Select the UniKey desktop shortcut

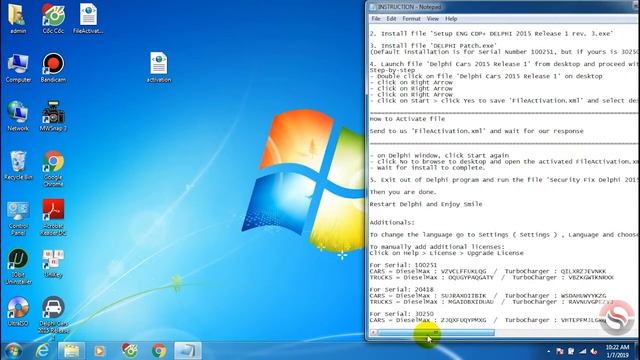[53, 263]
